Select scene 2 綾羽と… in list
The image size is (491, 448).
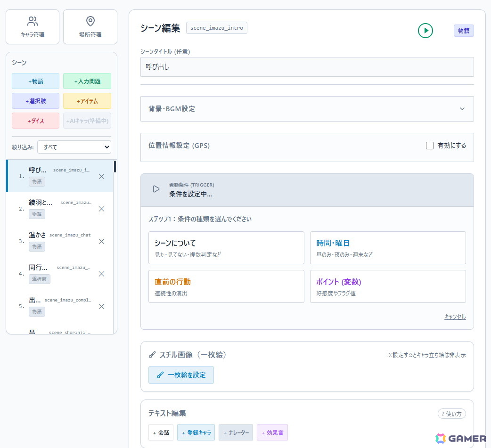pyautogui.click(x=60, y=209)
